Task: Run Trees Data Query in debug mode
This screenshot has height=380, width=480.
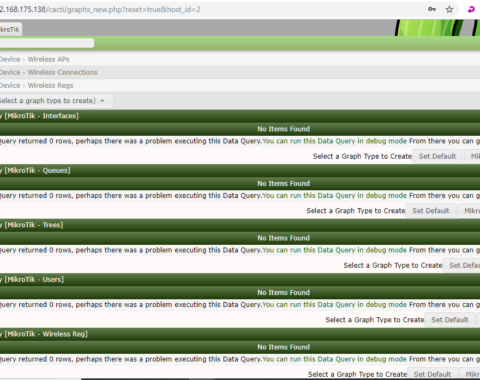Action: [334, 250]
